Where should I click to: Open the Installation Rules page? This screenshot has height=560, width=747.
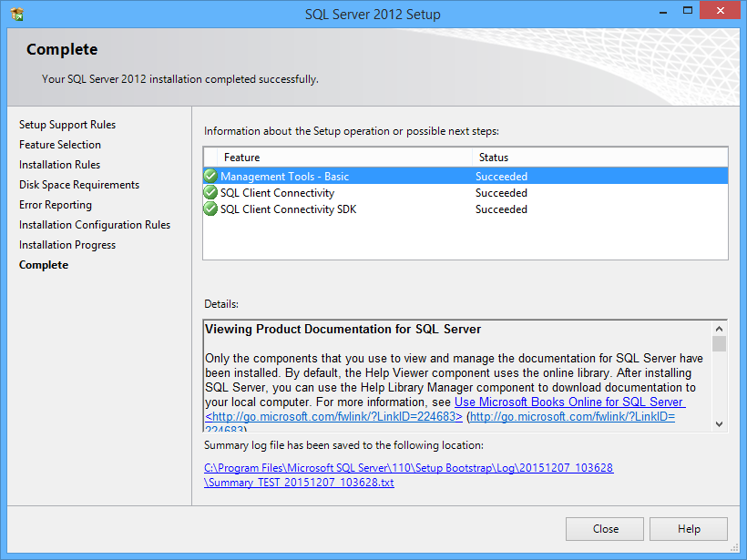pos(59,165)
